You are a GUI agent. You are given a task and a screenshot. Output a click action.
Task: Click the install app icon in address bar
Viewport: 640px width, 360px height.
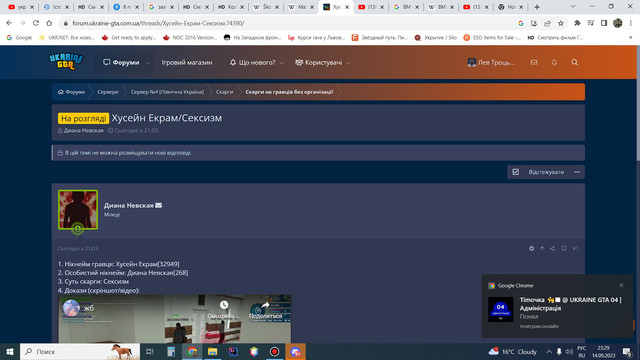click(x=534, y=23)
